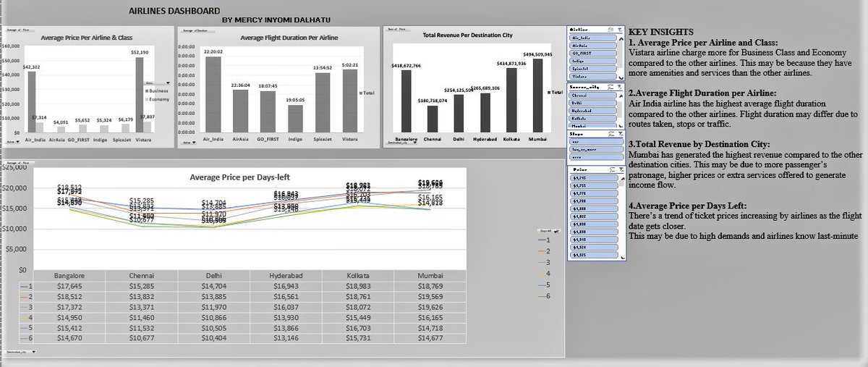Select series 6 in the Days-left legend
This screenshot has width=868, height=367.
(x=544, y=296)
